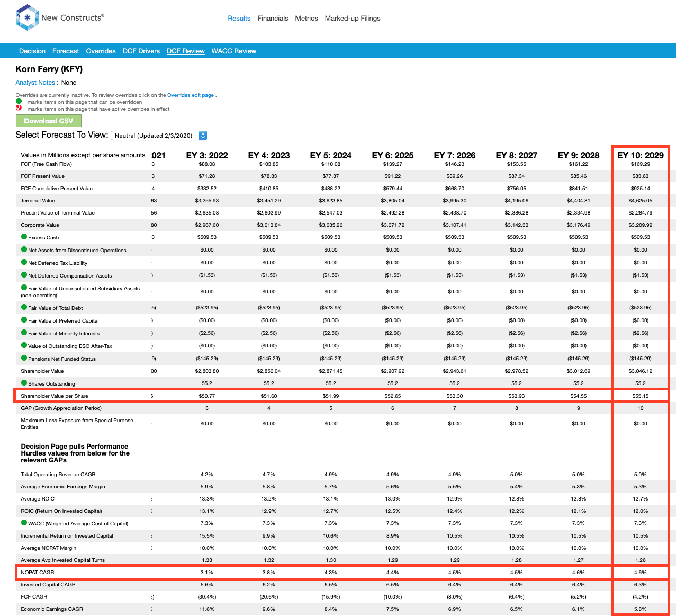Click the Korn Ferry (KFY) heading
The width and height of the screenshot is (676, 616).
point(49,69)
